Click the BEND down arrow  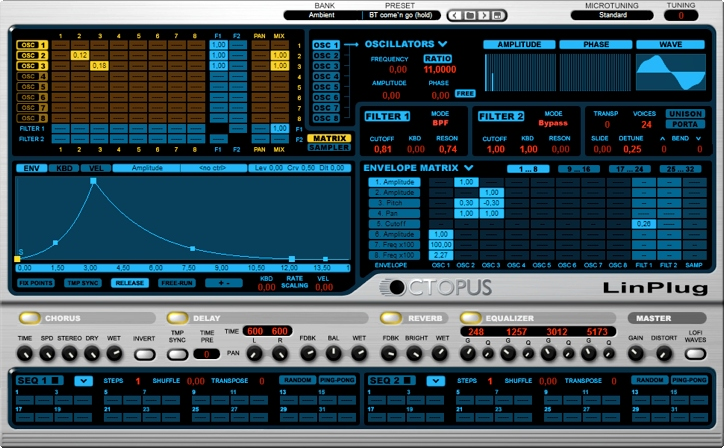click(699, 139)
